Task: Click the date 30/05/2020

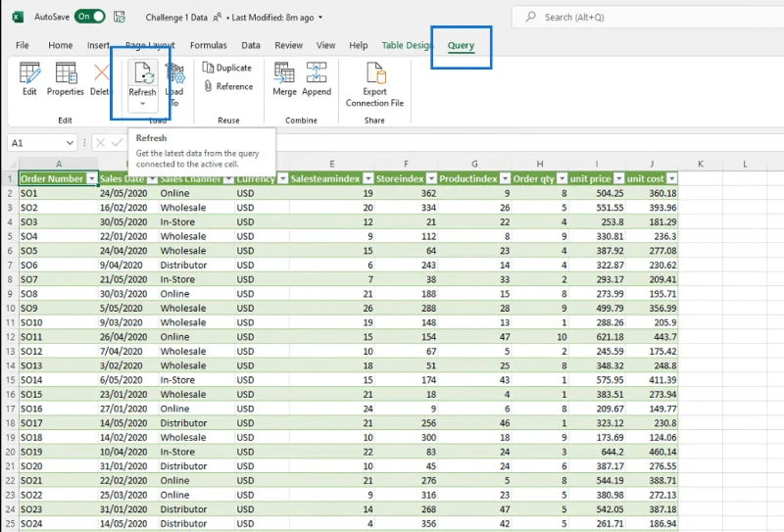Action: point(123,222)
